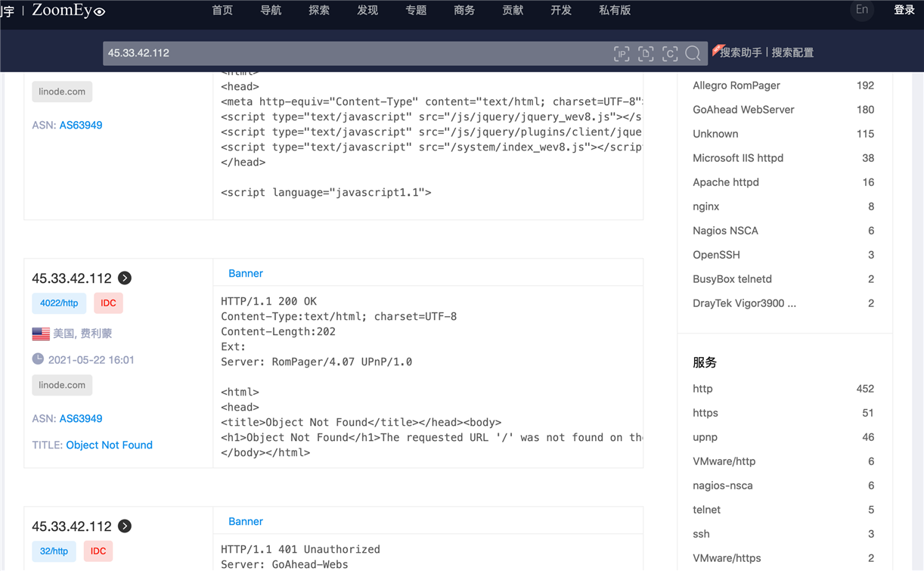Screen dimensions: 924x571
Task: Open the 贡献 menu item
Action: (513, 10)
